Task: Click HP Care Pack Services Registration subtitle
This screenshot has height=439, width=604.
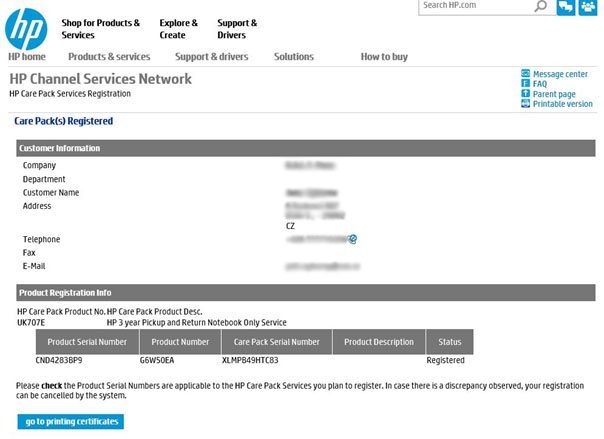Action: pos(70,94)
